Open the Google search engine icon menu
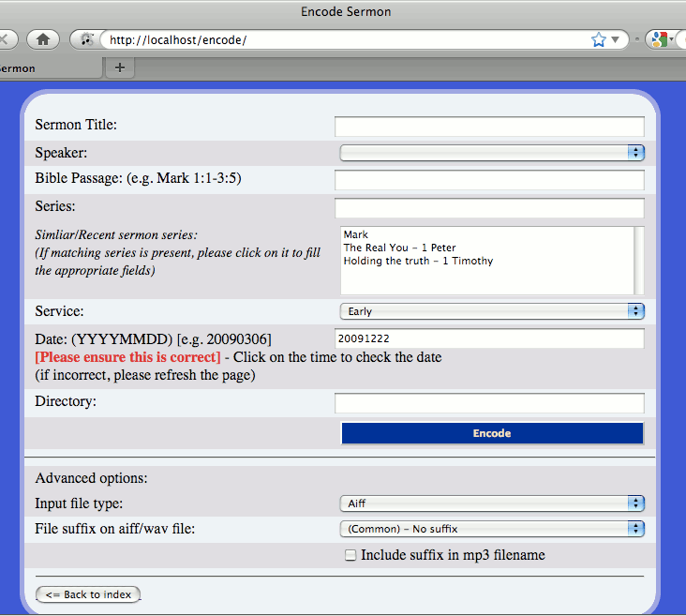686x616 pixels. coord(662,39)
